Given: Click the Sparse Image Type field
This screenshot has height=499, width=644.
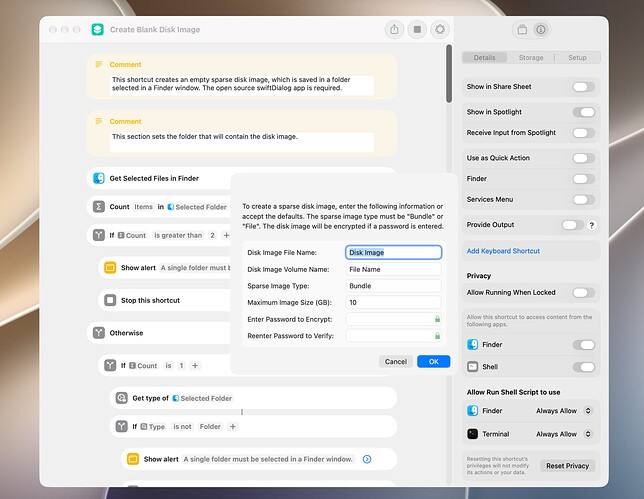Looking at the screenshot, I should pos(393,286).
